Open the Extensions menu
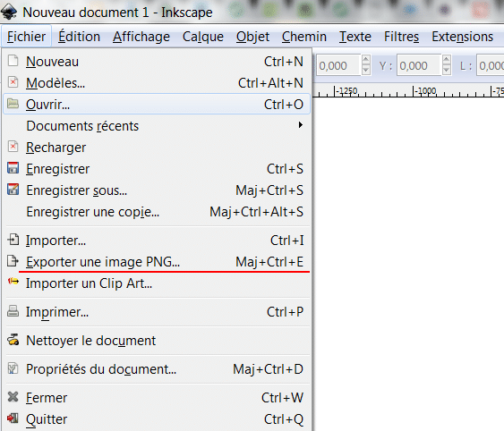 (x=462, y=37)
